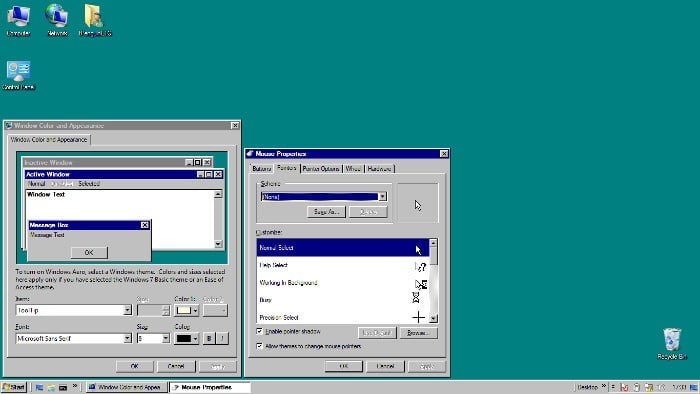The height and width of the screenshot is (394, 700).
Task: Click the Save As button under Scheme
Action: coord(326,212)
